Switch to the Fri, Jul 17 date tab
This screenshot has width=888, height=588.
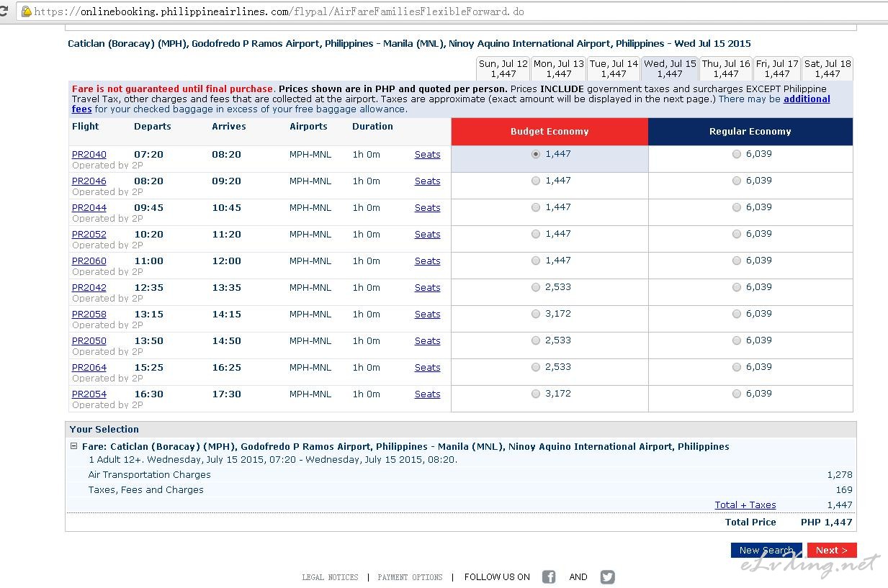(777, 68)
